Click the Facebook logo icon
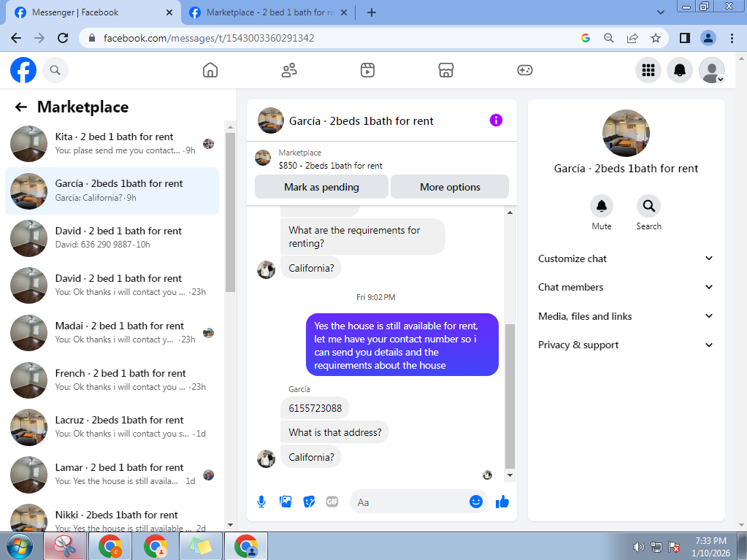Image resolution: width=747 pixels, height=560 pixels. 23,70
